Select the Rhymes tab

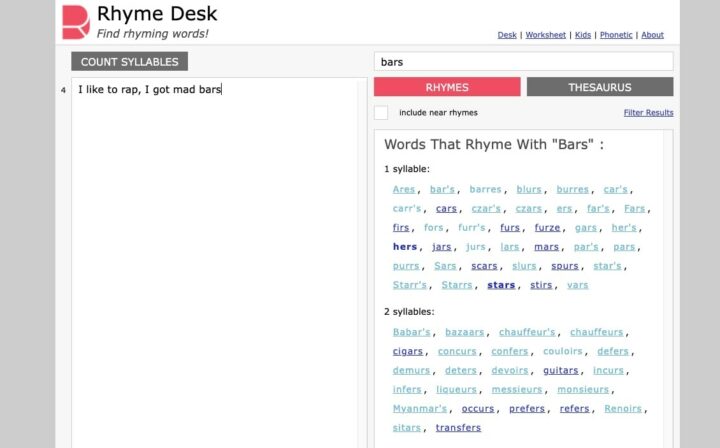pyautogui.click(x=447, y=87)
